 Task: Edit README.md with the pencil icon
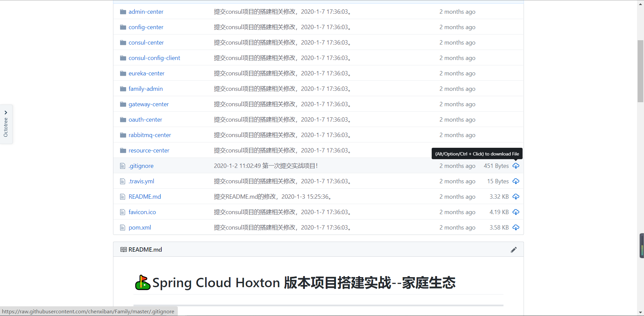(514, 249)
